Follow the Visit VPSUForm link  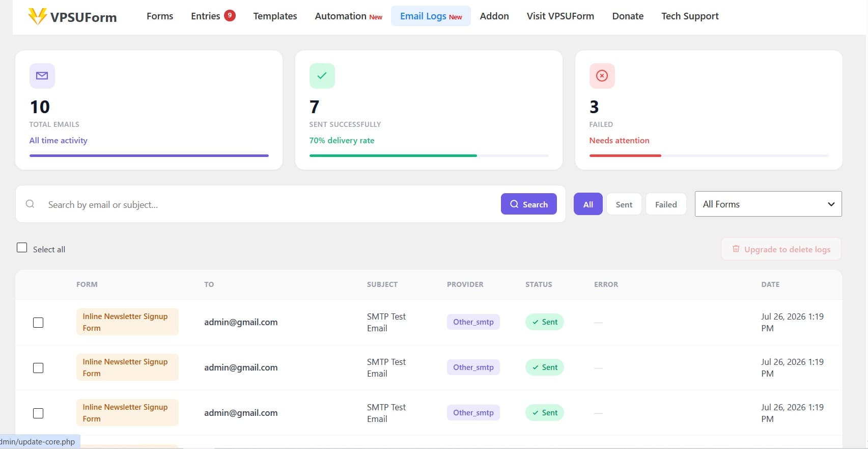(560, 16)
